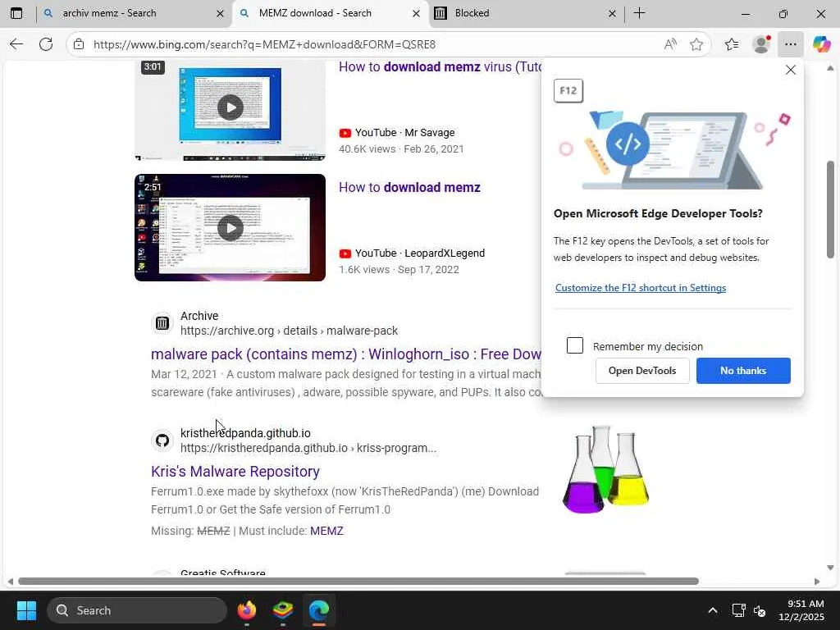Check the "Remember my decision" checkbox
Image resolution: width=840 pixels, height=630 pixels.
575,345
